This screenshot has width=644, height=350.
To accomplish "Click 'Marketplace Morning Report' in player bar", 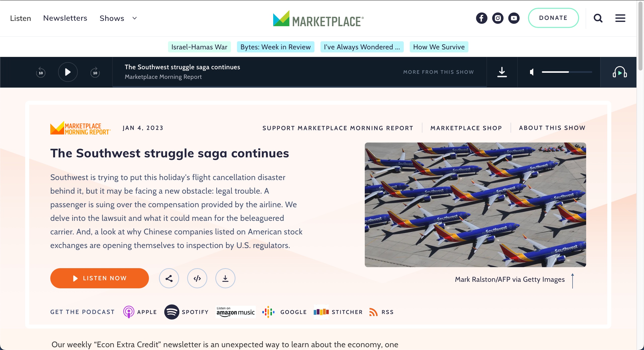I will point(163,77).
